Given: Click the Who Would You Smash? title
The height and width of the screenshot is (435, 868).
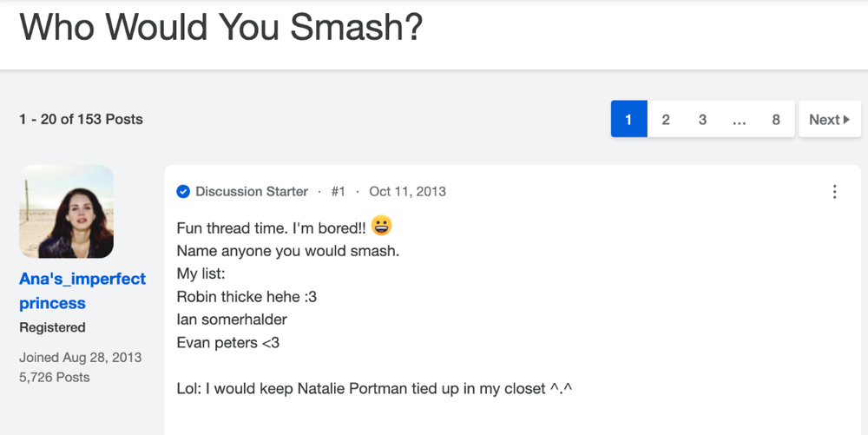Looking at the screenshot, I should 220,25.
